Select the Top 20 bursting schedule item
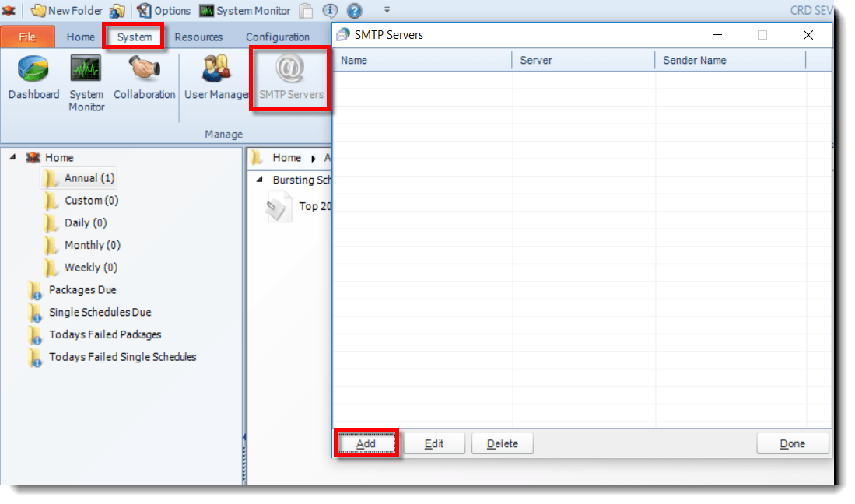Screen dimensions: 855x504 tap(314, 207)
